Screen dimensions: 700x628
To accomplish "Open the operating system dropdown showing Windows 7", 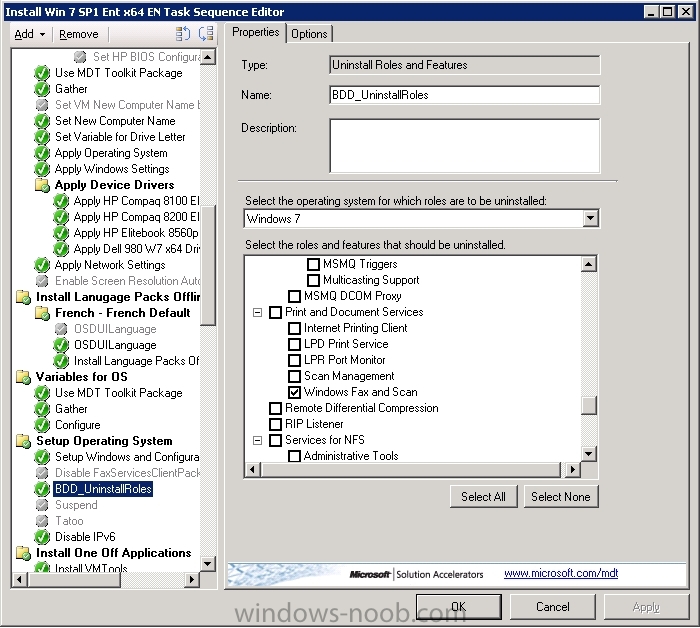I will [x=590, y=218].
